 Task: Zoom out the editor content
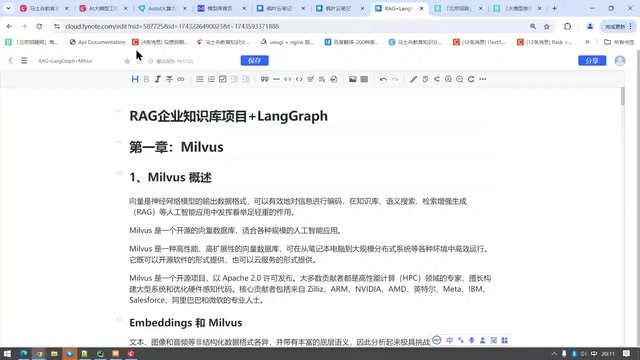(x=460, y=79)
